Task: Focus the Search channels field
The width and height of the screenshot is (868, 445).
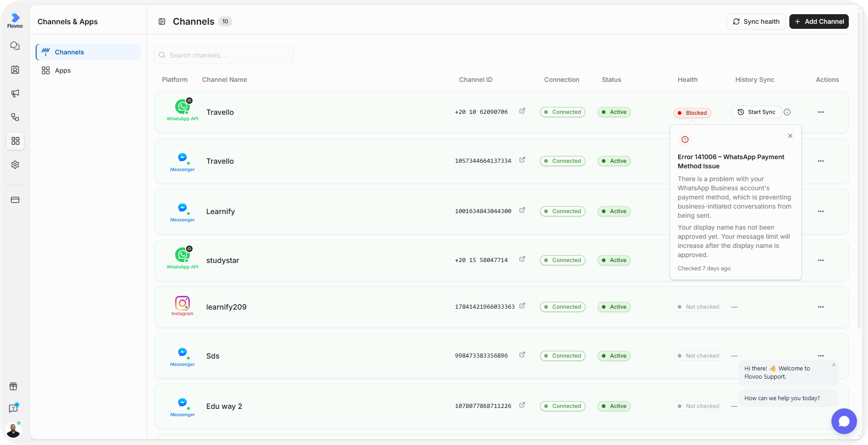Action: tap(224, 55)
